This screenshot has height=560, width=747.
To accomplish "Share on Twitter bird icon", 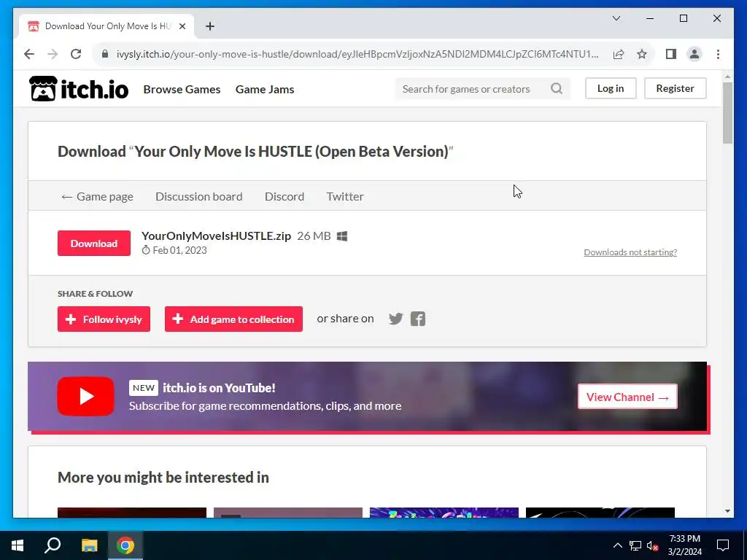I will coord(396,319).
